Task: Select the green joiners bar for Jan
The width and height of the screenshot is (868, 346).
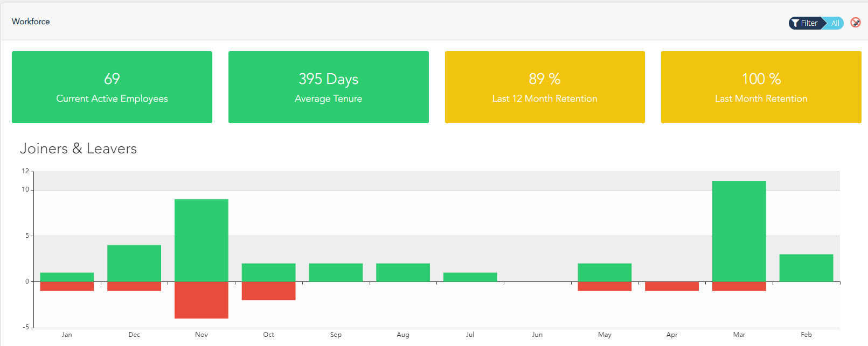Action: 67,277
